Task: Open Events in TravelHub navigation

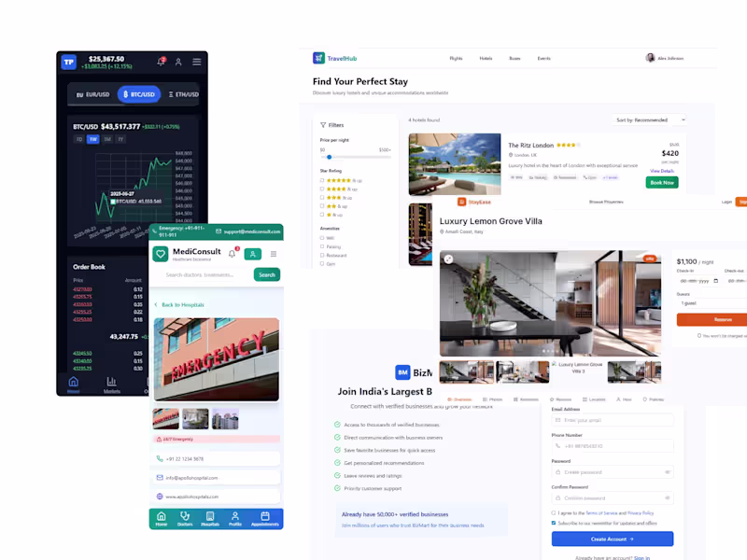Action: click(x=544, y=58)
